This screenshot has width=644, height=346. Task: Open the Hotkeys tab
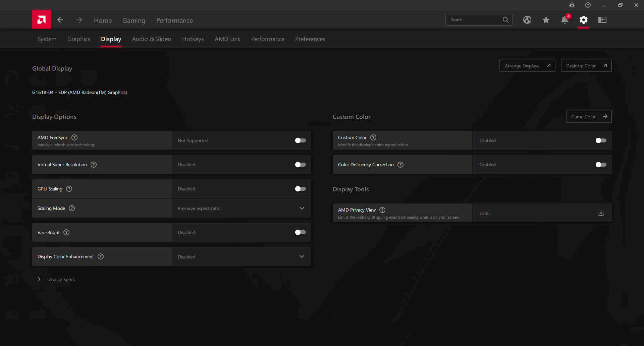(x=193, y=39)
